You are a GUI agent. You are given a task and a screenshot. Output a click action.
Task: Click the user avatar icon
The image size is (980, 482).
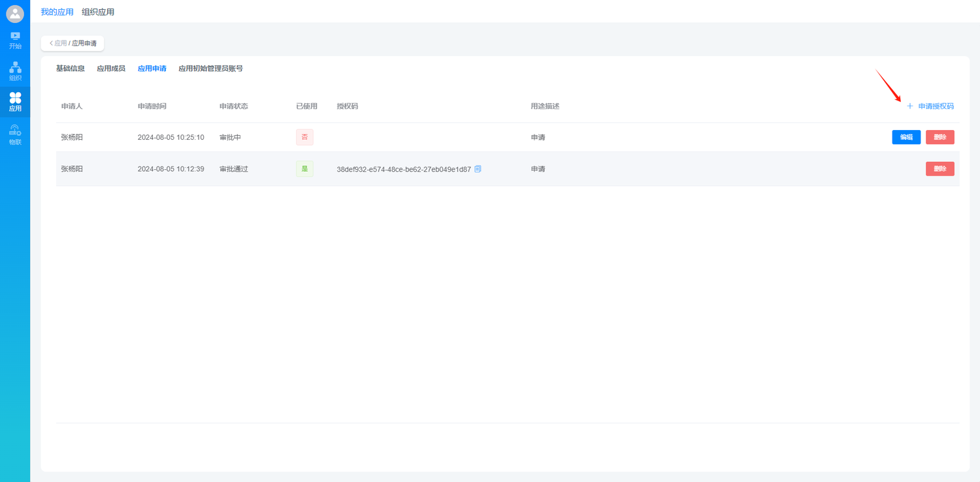pos(15,14)
